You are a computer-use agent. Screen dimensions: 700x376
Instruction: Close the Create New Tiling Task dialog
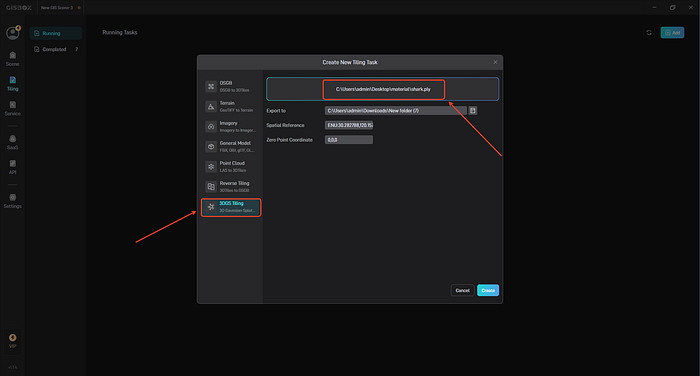(495, 62)
